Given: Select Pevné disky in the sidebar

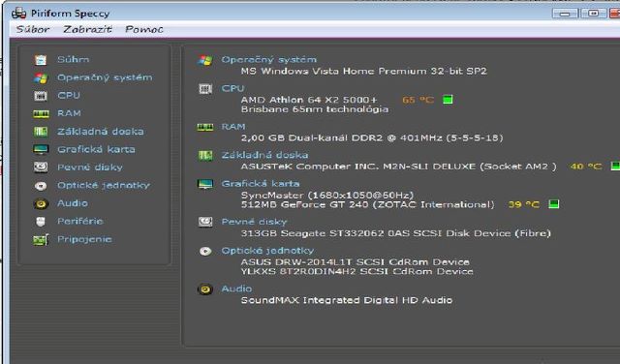Looking at the screenshot, I should click(90, 167).
